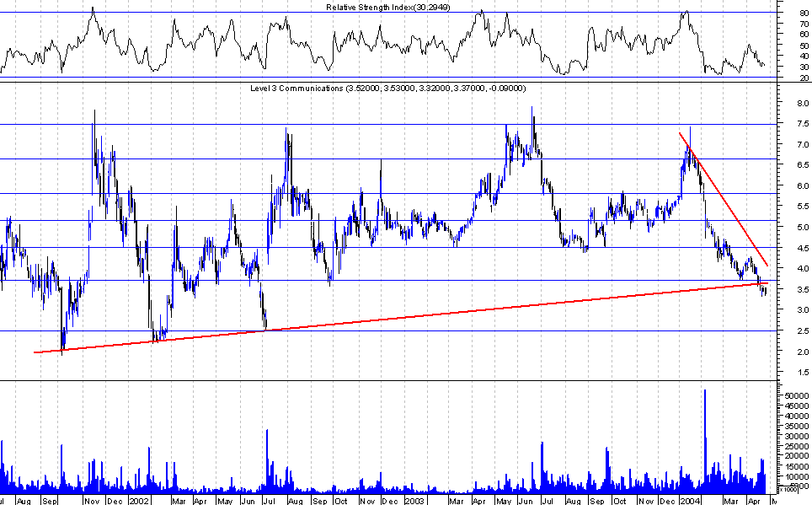This screenshot has height=505, width=812.
Task: Click the 2.5 price axis label
Action: [804, 330]
